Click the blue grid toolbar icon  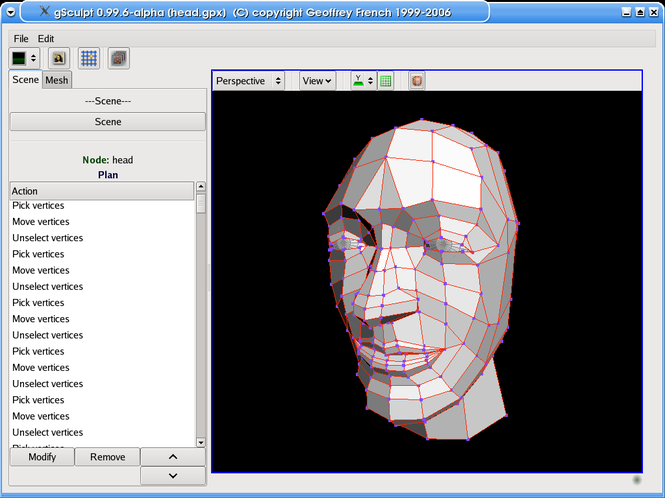point(89,58)
